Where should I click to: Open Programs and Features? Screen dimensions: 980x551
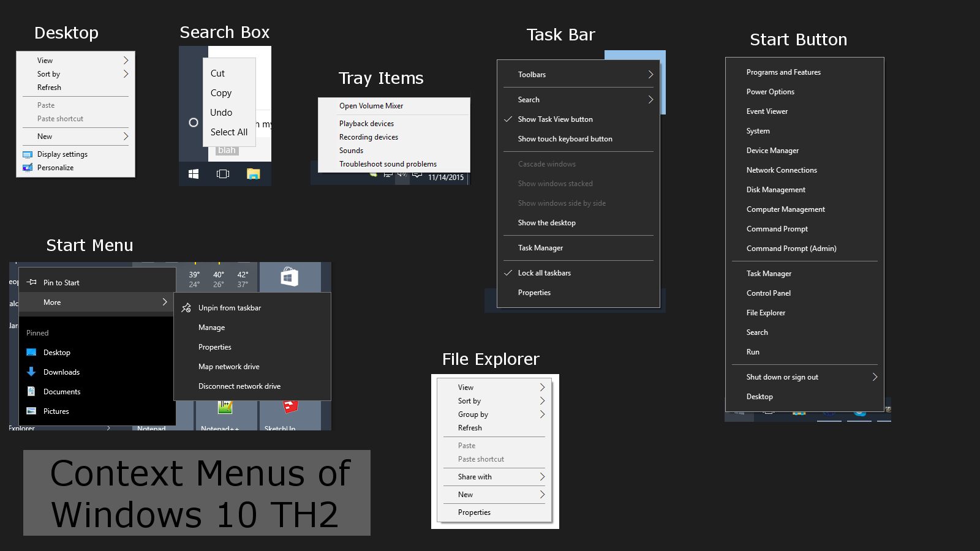pos(783,72)
